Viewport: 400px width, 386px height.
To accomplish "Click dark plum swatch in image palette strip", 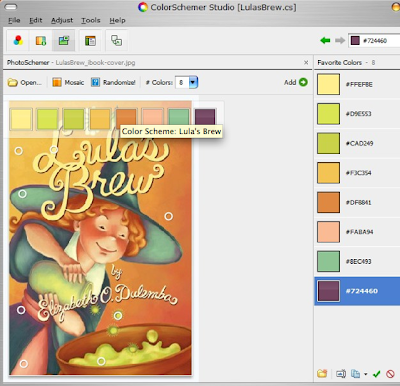I will (205, 117).
